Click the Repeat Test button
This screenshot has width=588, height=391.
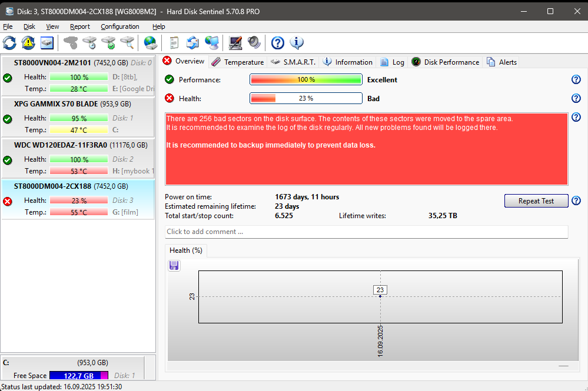[x=536, y=200]
